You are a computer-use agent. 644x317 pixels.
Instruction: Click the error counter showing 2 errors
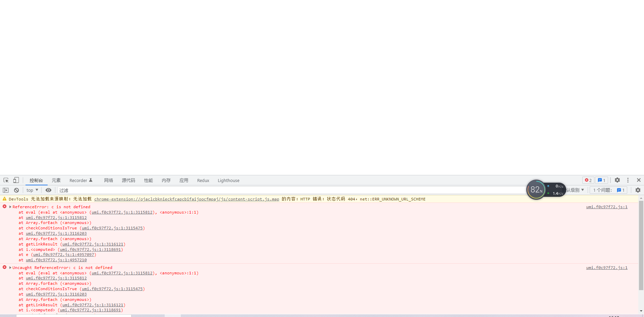click(588, 180)
